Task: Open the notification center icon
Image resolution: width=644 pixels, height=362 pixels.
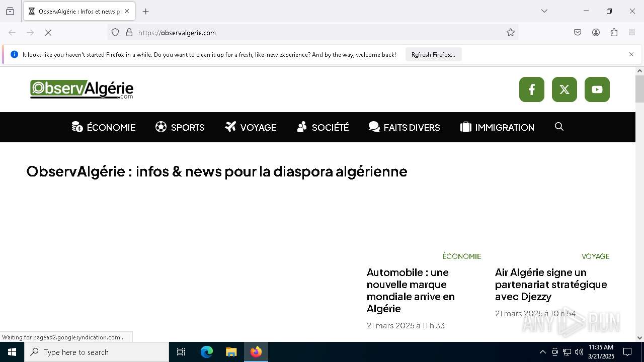Action: [x=627, y=352]
